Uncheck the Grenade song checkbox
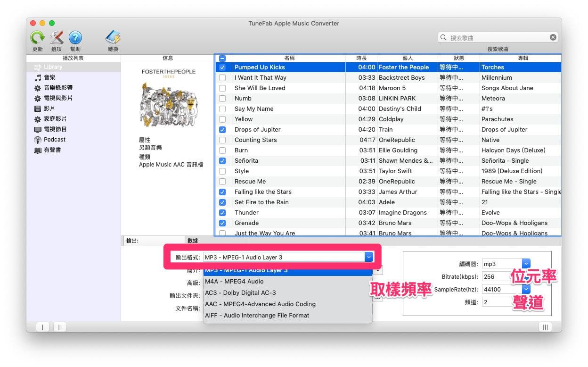 [223, 223]
